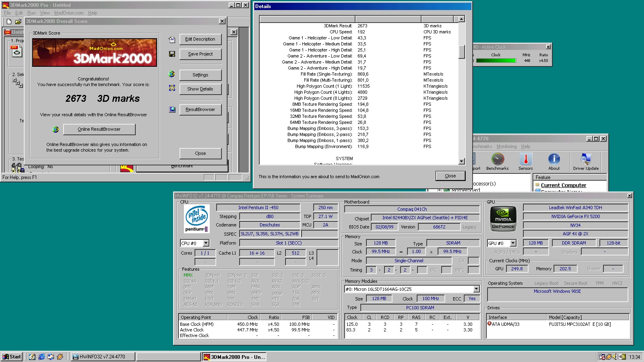Expand the Micron memory modules dropdown
This screenshot has height=362, width=644.
coord(475,289)
